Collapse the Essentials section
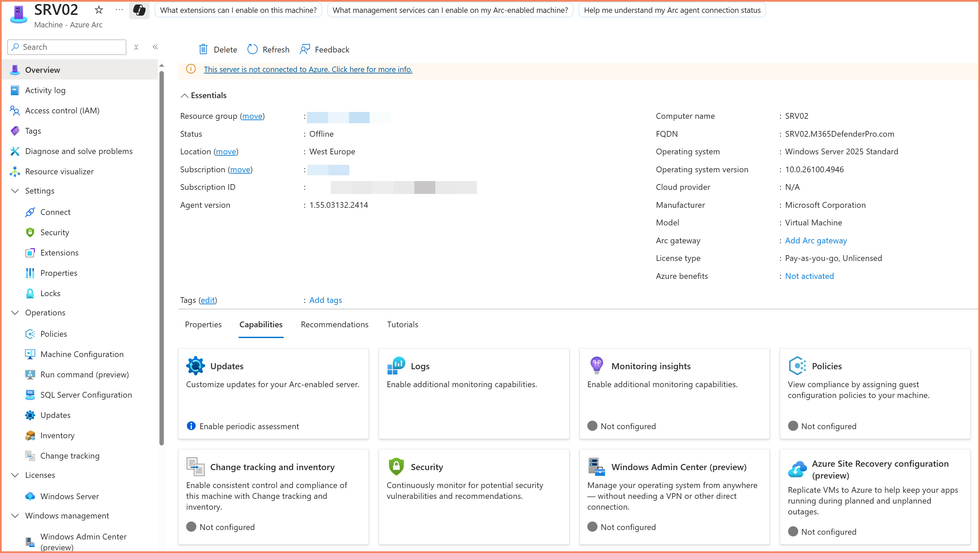 tap(184, 96)
